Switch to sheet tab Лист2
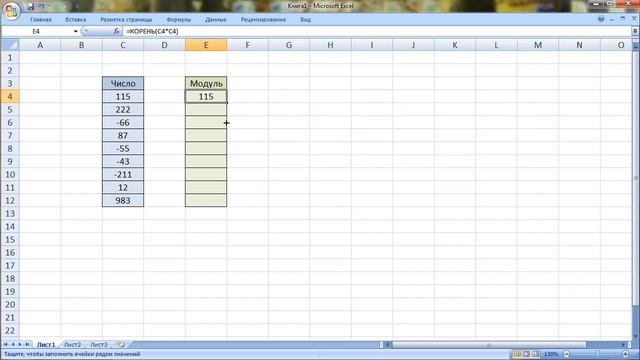 [72, 345]
